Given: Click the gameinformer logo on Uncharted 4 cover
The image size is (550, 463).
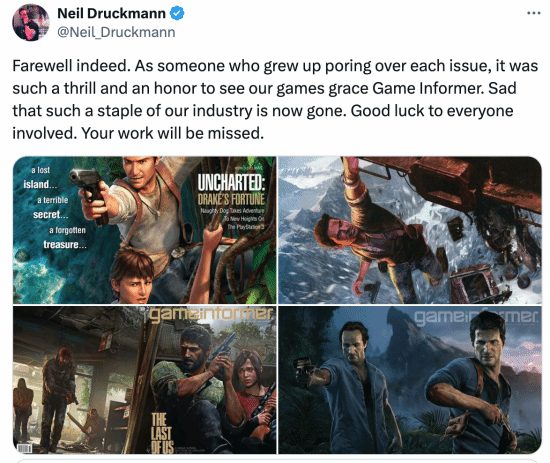Looking at the screenshot, I should (x=476, y=317).
